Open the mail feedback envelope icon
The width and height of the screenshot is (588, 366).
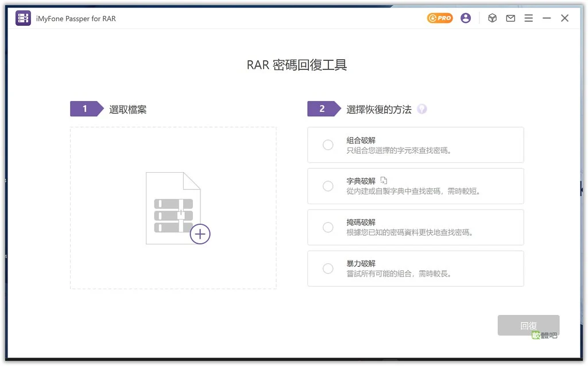(x=510, y=18)
